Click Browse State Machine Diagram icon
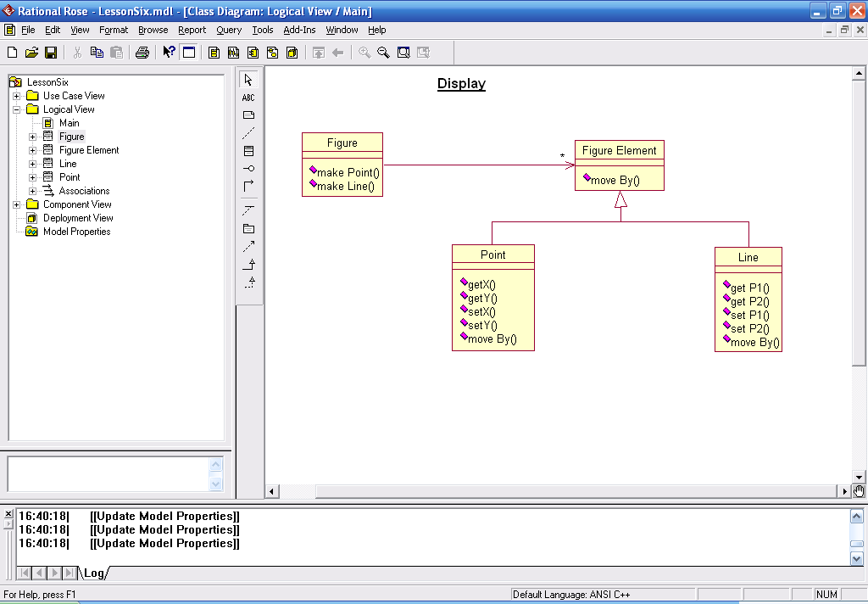 point(272,53)
